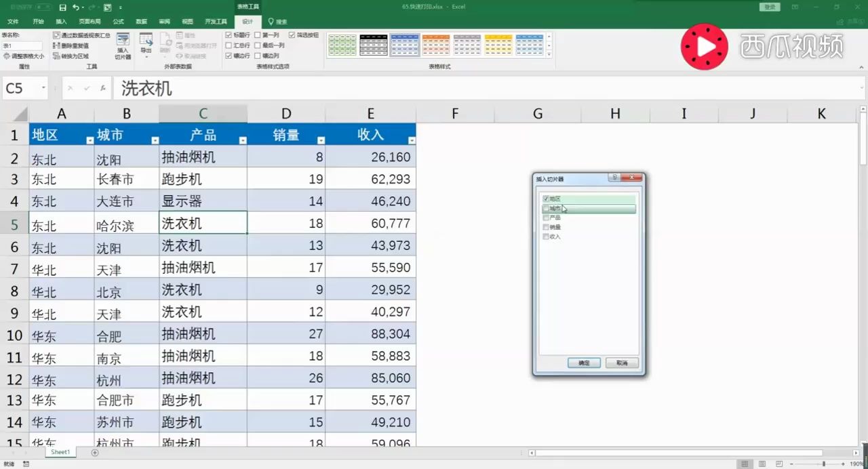Click the Table Name input field
This screenshot has width=868, height=469.
coord(22,45)
